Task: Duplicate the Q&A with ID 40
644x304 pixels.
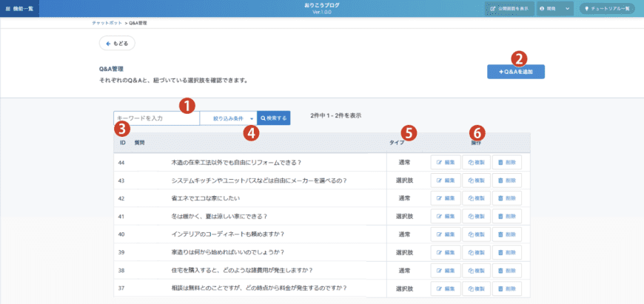Action: pos(476,234)
